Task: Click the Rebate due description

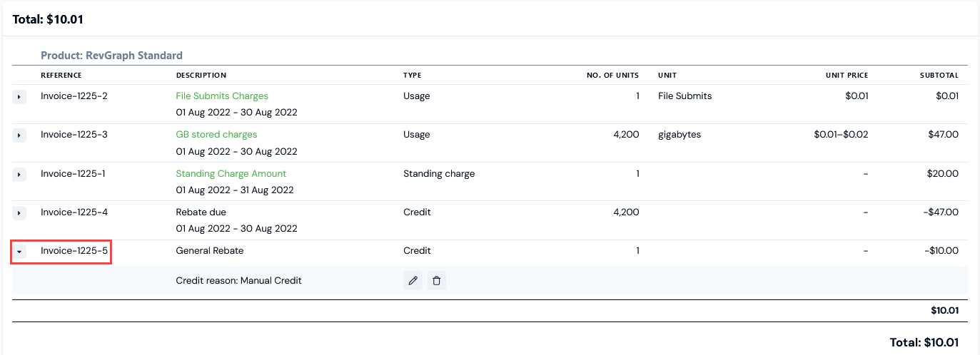Action: tap(201, 212)
